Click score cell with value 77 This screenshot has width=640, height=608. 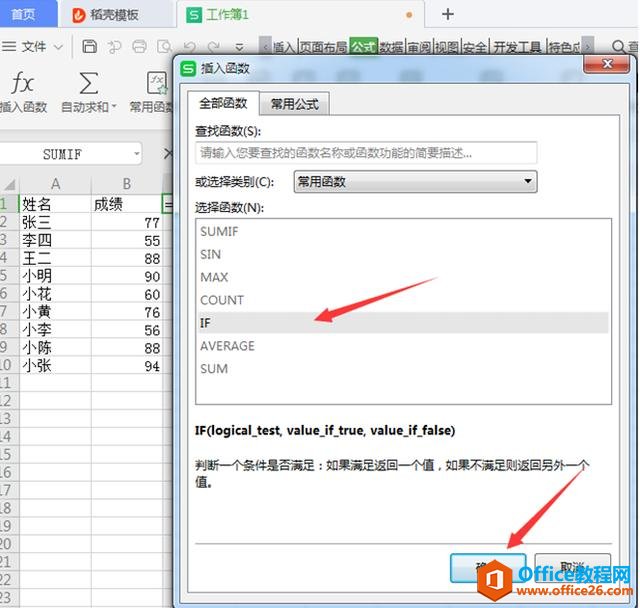click(127, 222)
